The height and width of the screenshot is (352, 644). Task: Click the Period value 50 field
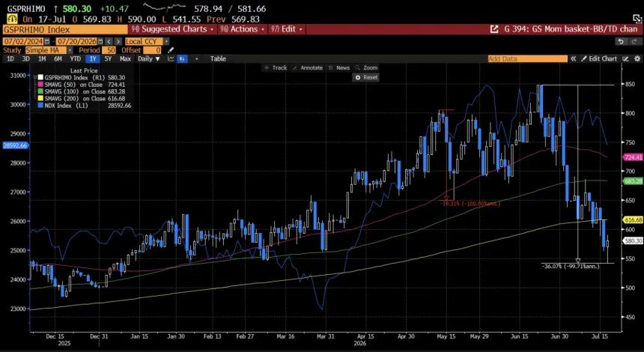[x=109, y=50]
